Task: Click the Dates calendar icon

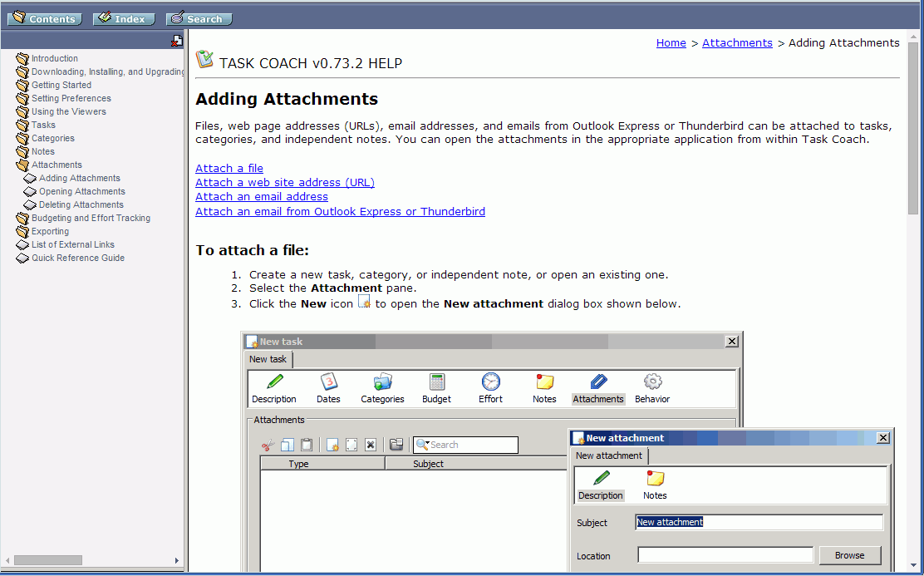Action: [328, 382]
